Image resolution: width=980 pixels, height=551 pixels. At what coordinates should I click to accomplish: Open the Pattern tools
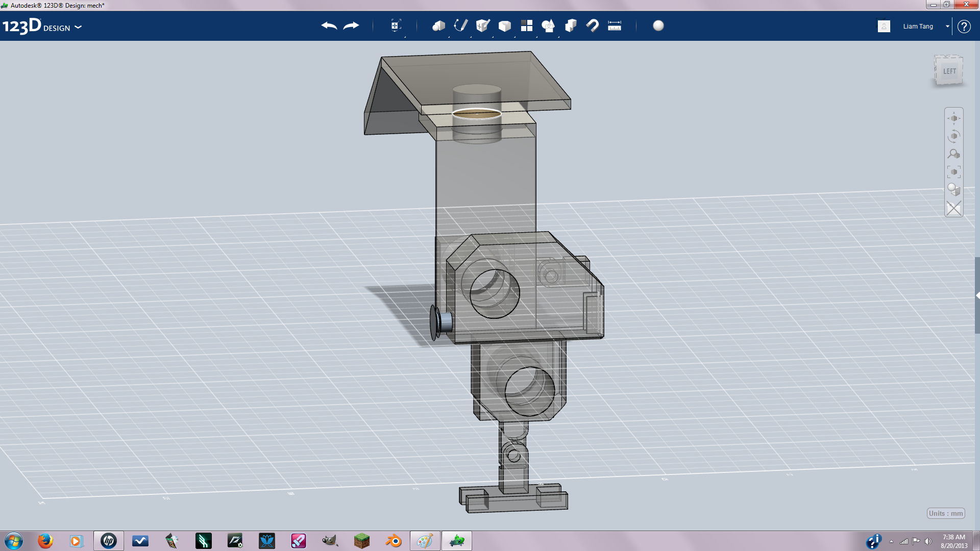[526, 26]
